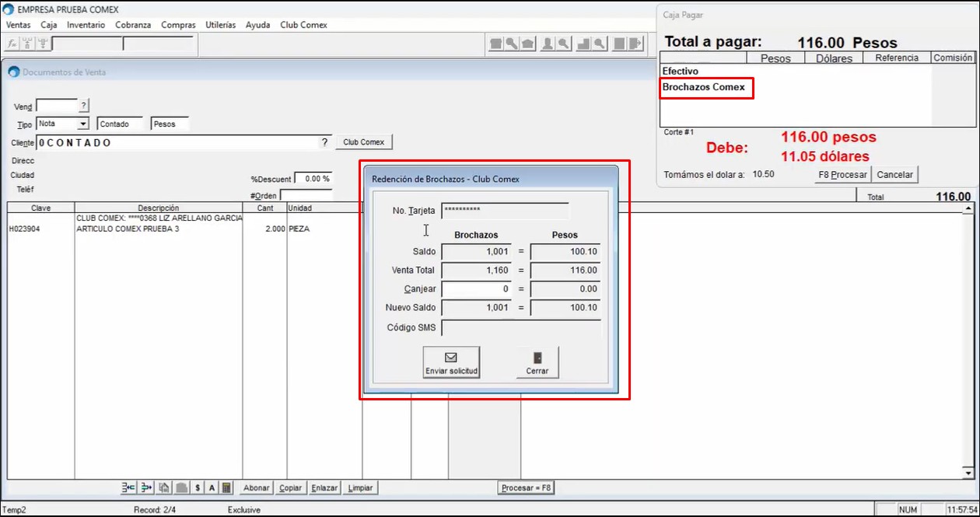The image size is (980, 517).
Task: Click the Clave column header
Action: click(x=40, y=208)
